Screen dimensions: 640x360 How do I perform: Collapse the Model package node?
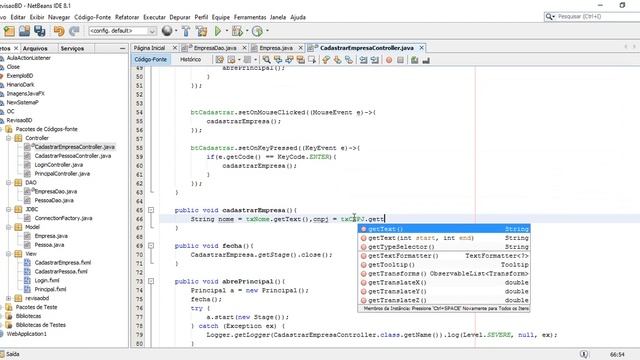pos(9,227)
